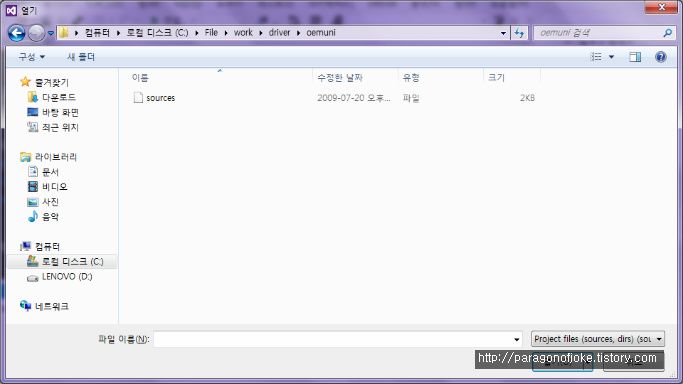Select LENOVO (D:) drive
The width and height of the screenshot is (683, 384).
tap(67, 276)
